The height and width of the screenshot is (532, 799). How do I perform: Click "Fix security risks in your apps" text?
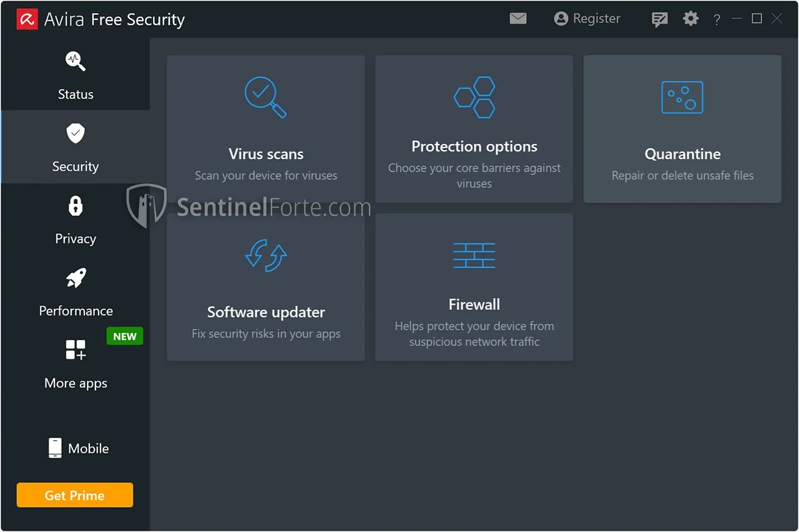pyautogui.click(x=266, y=334)
